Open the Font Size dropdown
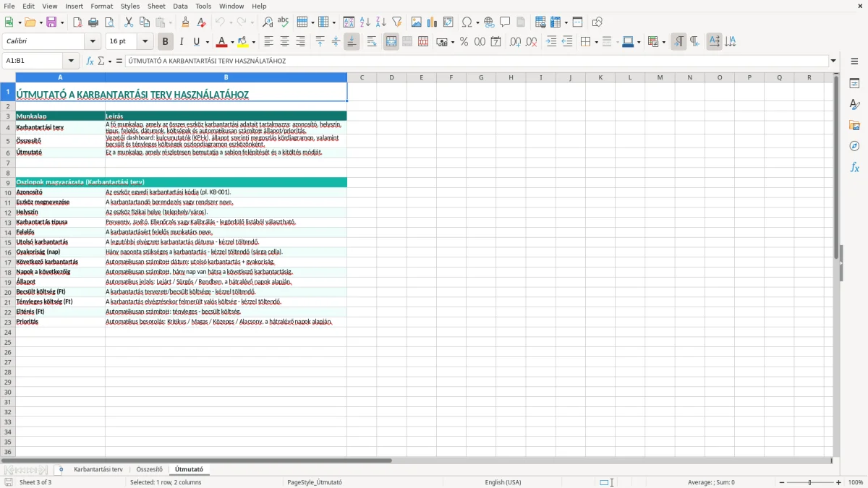The width and height of the screenshot is (868, 488). (x=145, y=42)
